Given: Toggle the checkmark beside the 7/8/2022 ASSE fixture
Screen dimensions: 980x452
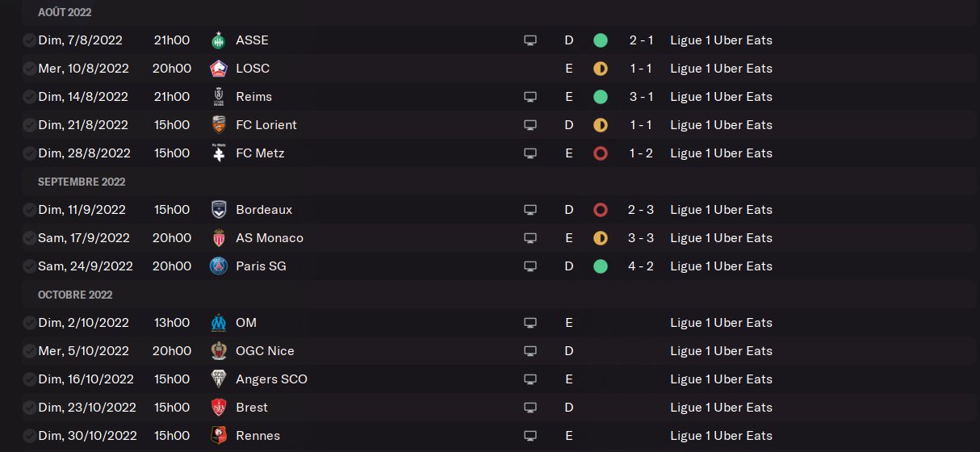Looking at the screenshot, I should [x=29, y=40].
